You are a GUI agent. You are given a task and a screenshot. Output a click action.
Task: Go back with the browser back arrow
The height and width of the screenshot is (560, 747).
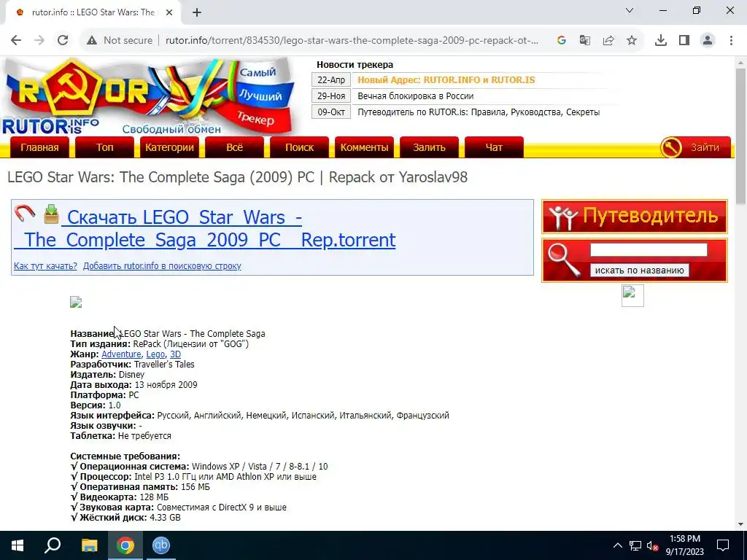16,41
